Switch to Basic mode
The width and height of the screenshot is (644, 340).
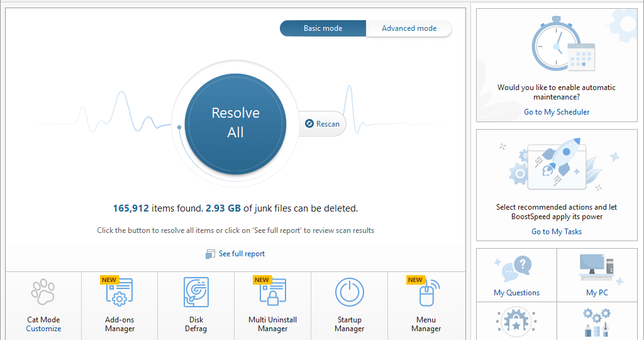(x=323, y=28)
